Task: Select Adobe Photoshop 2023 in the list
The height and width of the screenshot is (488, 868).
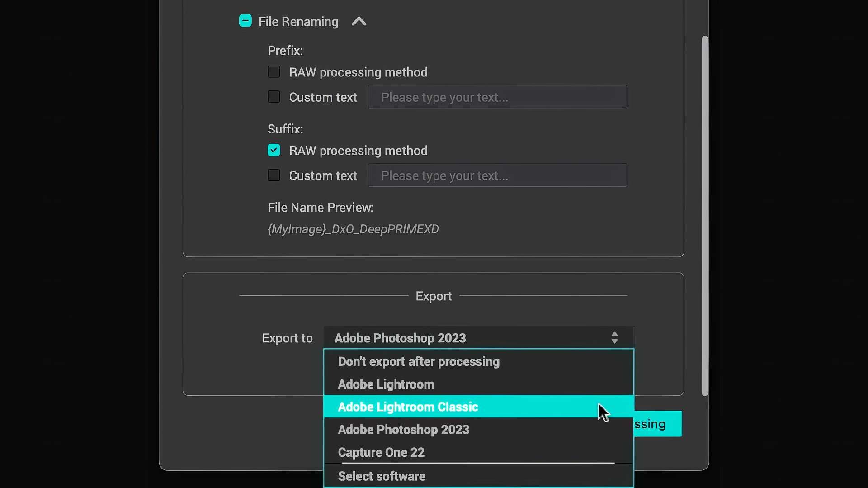Action: click(403, 429)
